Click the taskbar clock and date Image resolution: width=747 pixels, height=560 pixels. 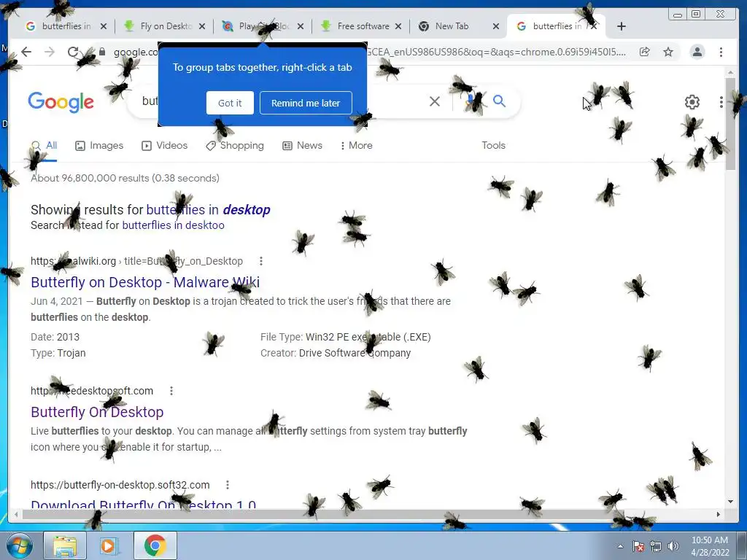click(x=710, y=546)
